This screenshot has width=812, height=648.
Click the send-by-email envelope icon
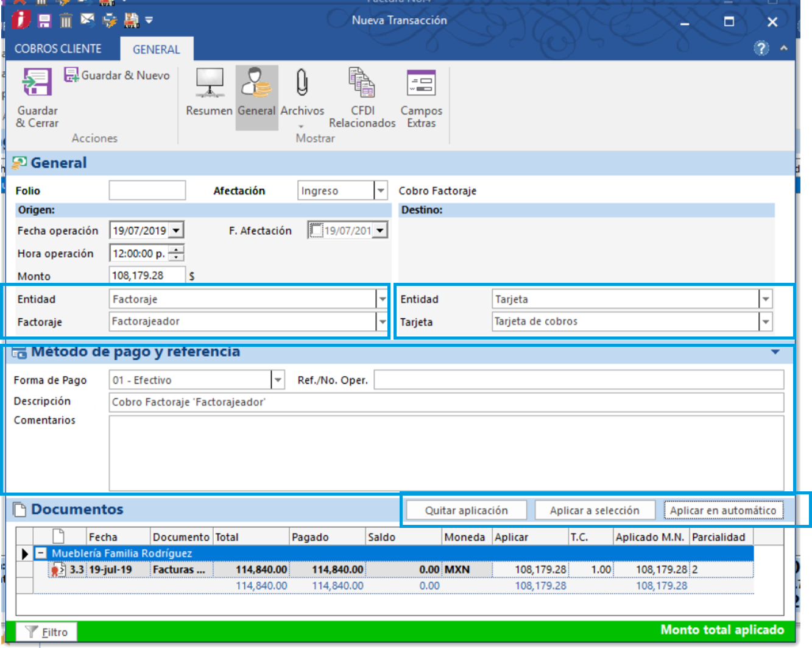88,20
